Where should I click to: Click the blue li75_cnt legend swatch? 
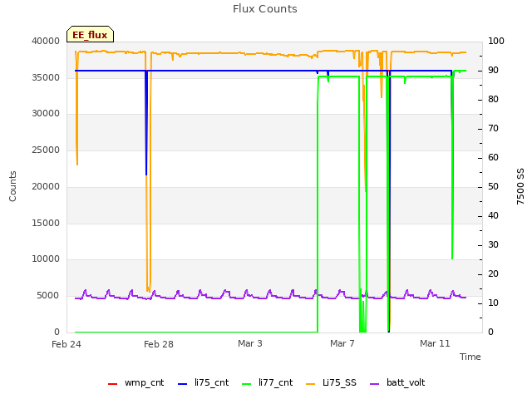[183, 384]
